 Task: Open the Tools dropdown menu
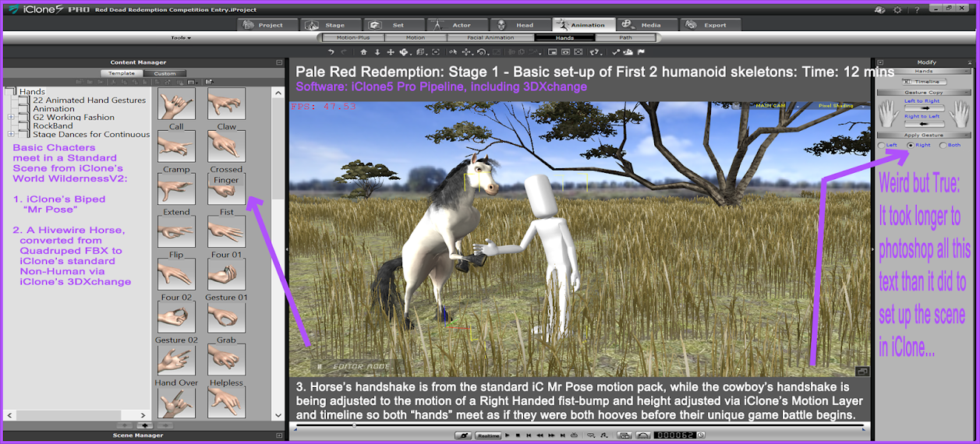click(181, 37)
